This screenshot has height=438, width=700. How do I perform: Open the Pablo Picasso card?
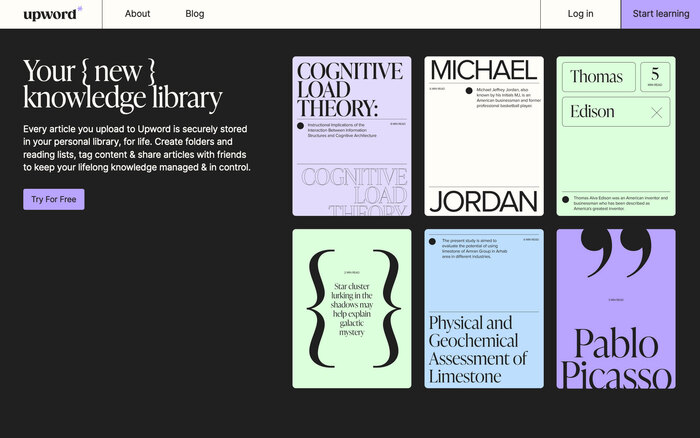click(616, 309)
